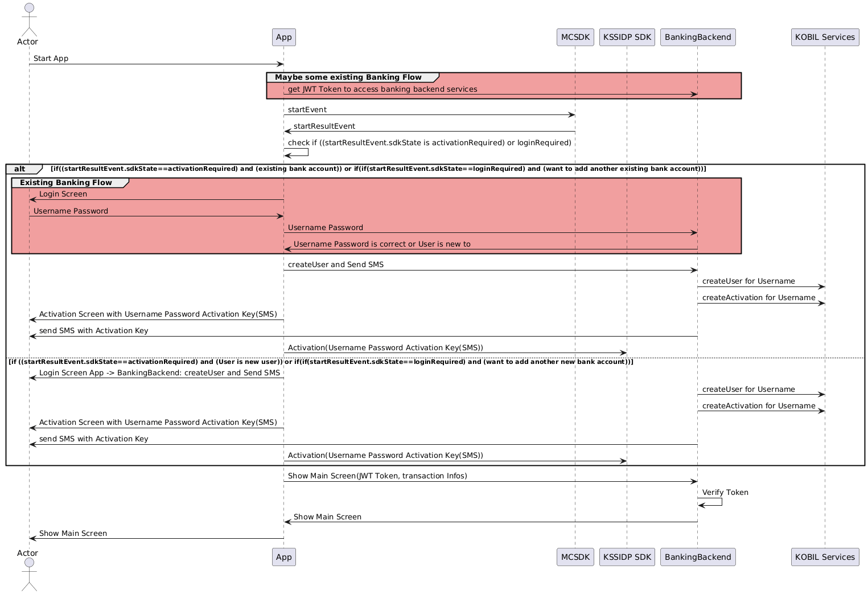The image size is (868, 594).
Task: Select the top App participant box
Action: coord(283,37)
